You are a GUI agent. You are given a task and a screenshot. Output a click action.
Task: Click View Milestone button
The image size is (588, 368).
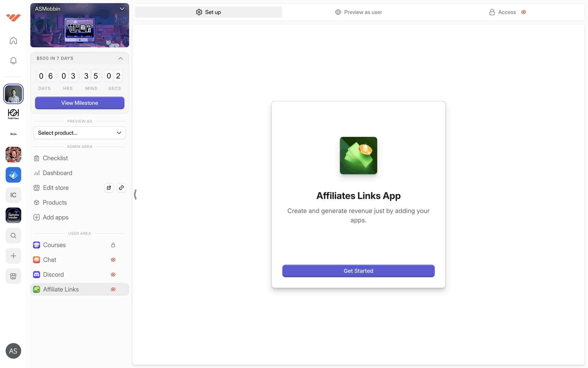click(80, 103)
